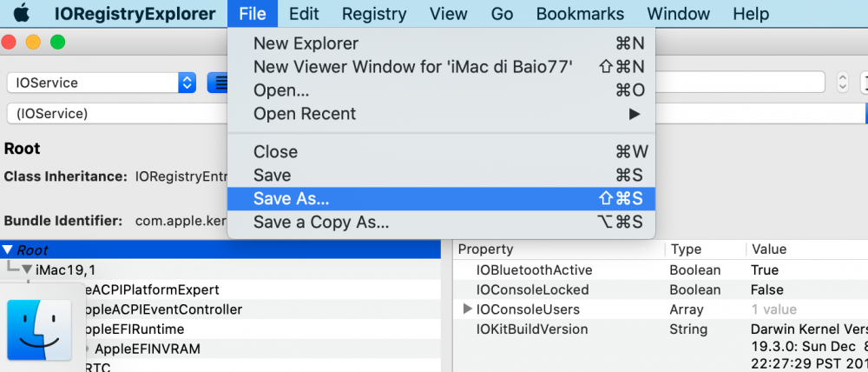Click the Finder icon in the dock
The height and width of the screenshot is (372, 868).
[x=39, y=330]
